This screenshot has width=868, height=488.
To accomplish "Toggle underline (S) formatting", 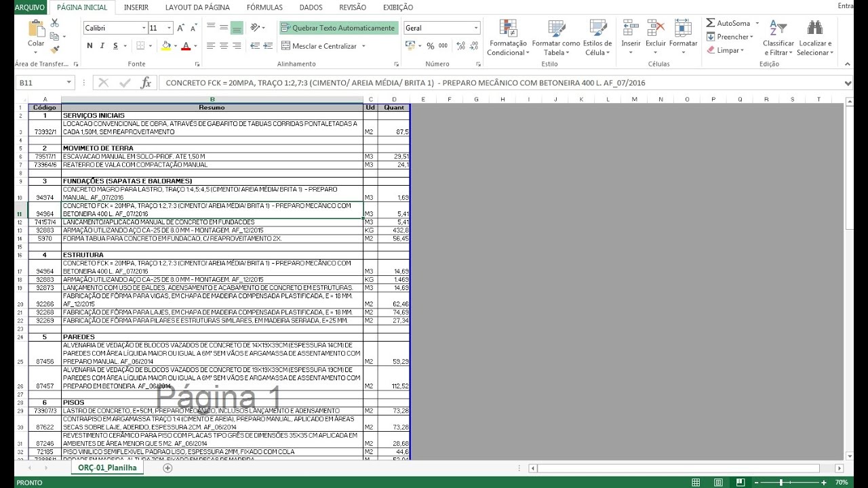I will [116, 46].
